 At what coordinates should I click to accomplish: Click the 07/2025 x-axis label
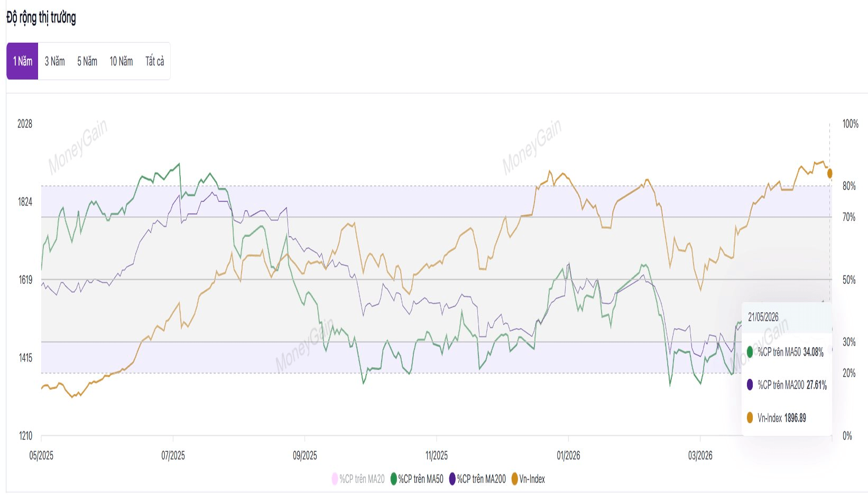(x=173, y=455)
